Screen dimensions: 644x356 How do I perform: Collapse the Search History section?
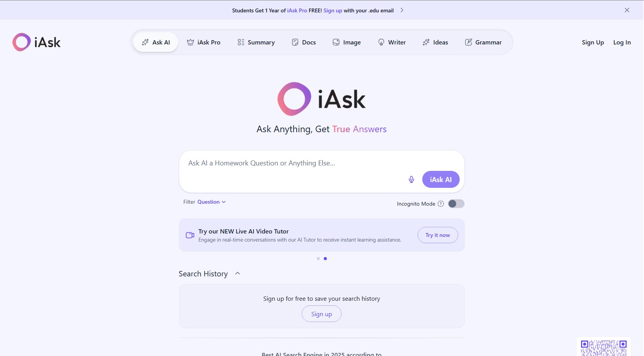238,274
